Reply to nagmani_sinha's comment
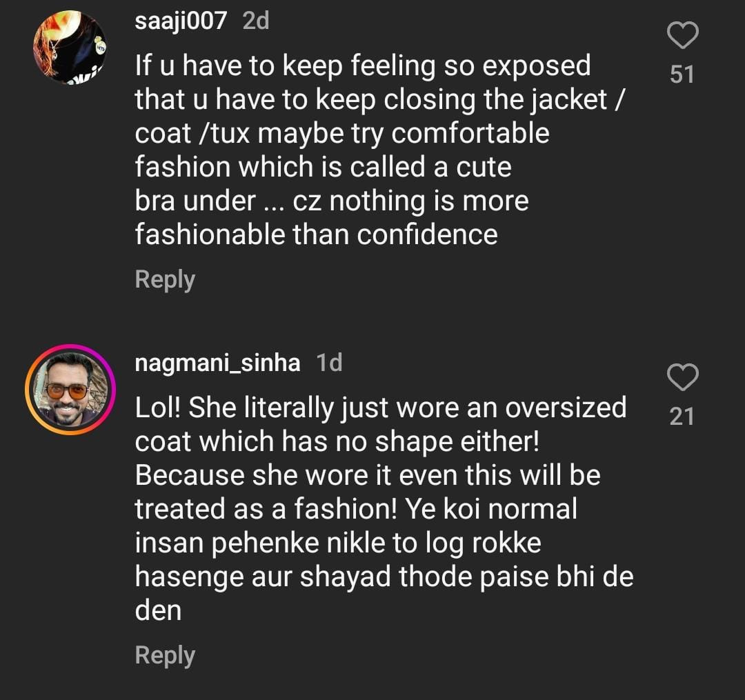745x700 pixels. point(165,655)
